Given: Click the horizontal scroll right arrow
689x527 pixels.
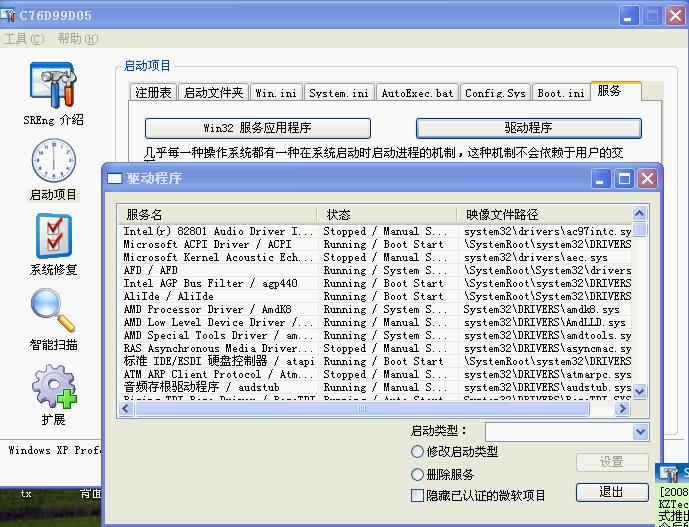Looking at the screenshot, I should [x=622, y=409].
